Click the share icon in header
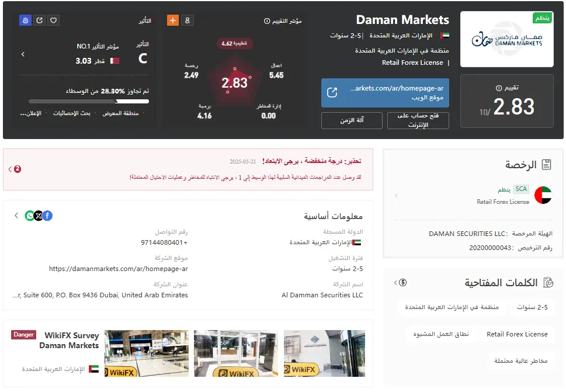This screenshot has width=566, height=392. [39, 20]
